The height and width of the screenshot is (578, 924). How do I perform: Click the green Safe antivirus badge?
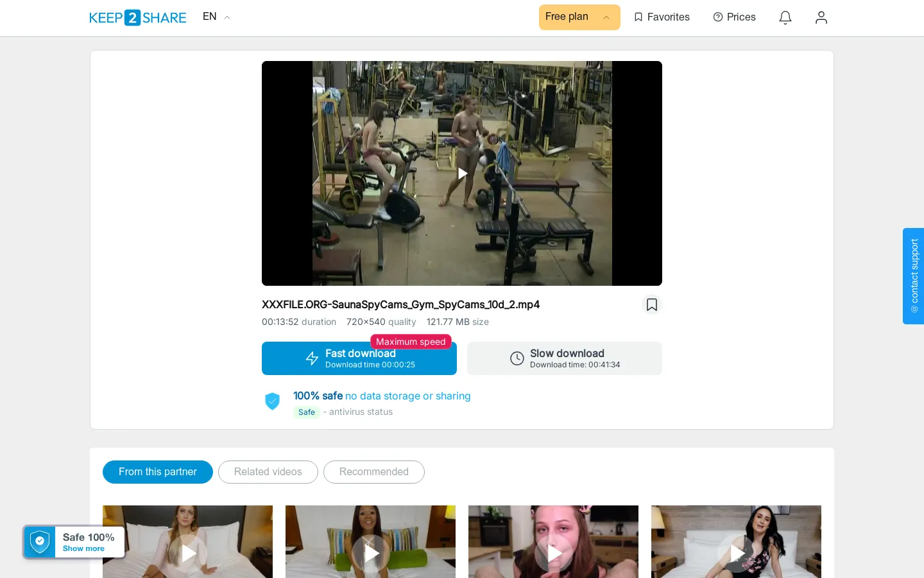tap(307, 412)
